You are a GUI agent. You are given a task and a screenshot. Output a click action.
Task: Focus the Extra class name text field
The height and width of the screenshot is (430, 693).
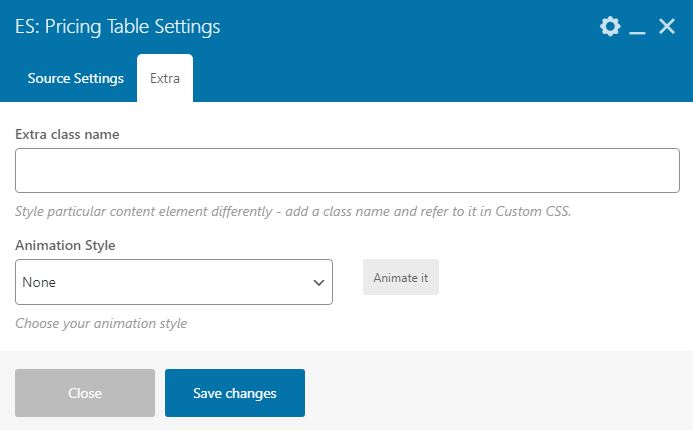[347, 171]
